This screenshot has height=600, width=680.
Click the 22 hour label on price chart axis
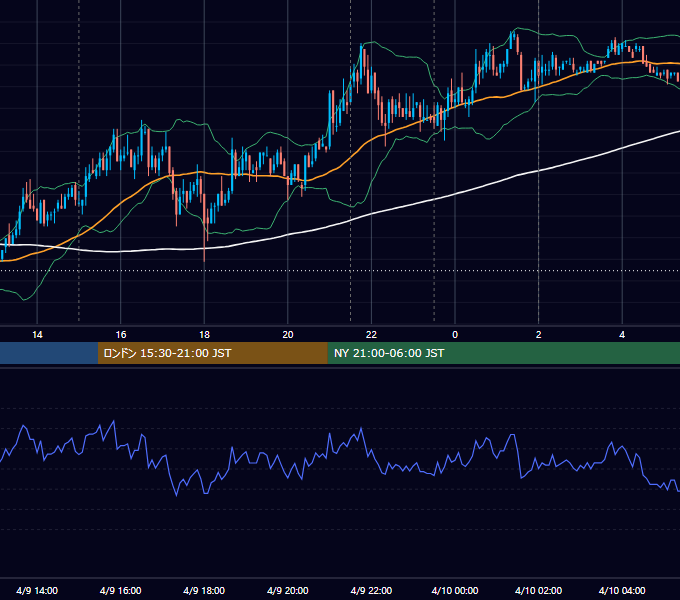pos(371,335)
